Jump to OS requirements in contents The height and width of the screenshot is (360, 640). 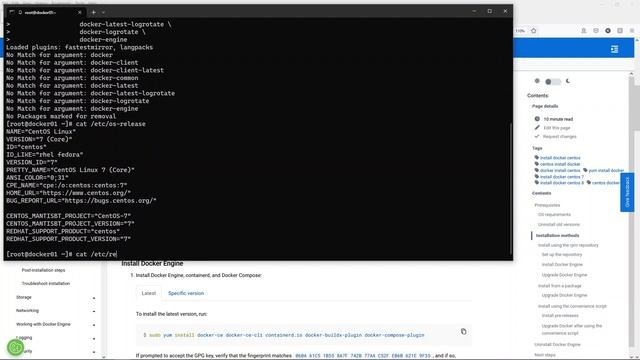[554, 214]
